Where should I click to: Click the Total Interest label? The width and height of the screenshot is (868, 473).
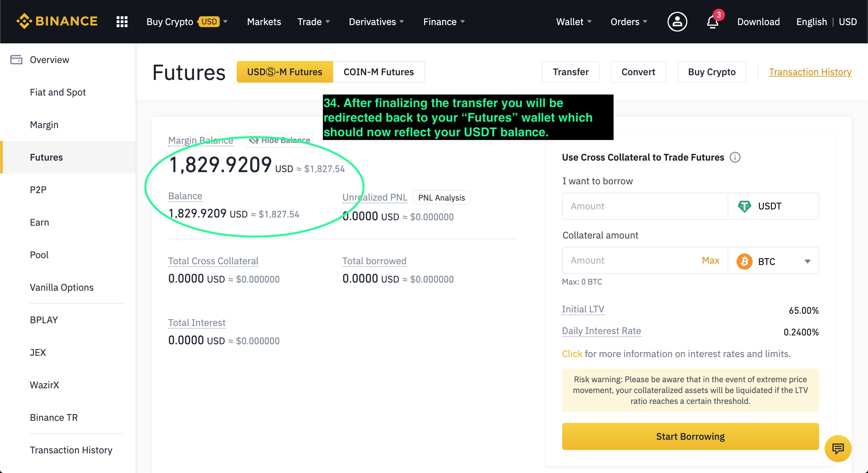[x=197, y=323]
